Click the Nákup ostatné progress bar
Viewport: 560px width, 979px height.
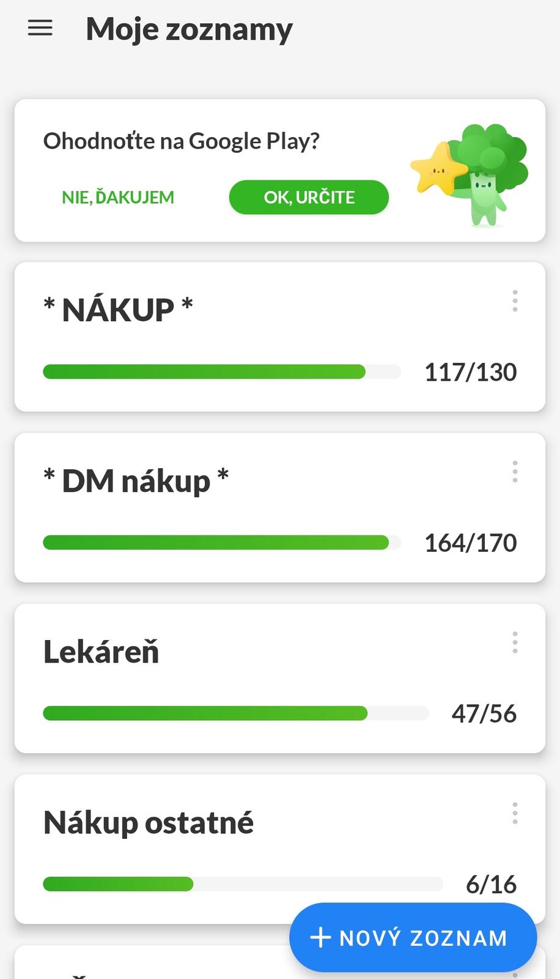click(242, 884)
